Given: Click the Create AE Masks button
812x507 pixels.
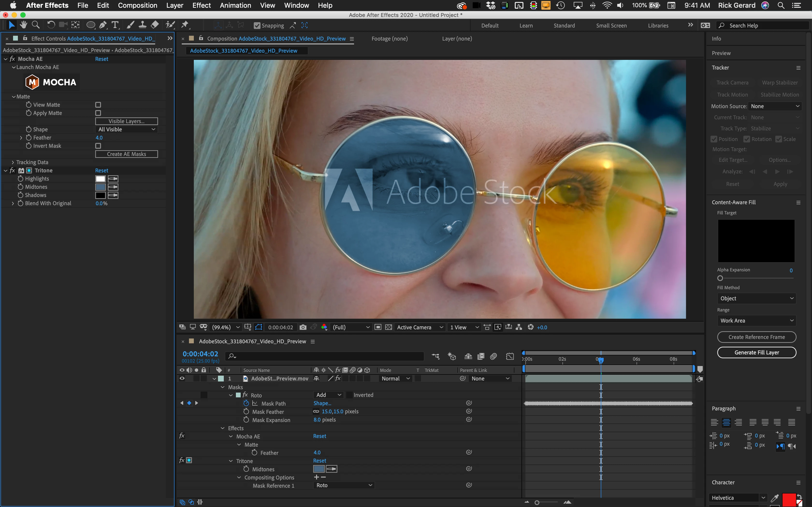Looking at the screenshot, I should [x=126, y=154].
